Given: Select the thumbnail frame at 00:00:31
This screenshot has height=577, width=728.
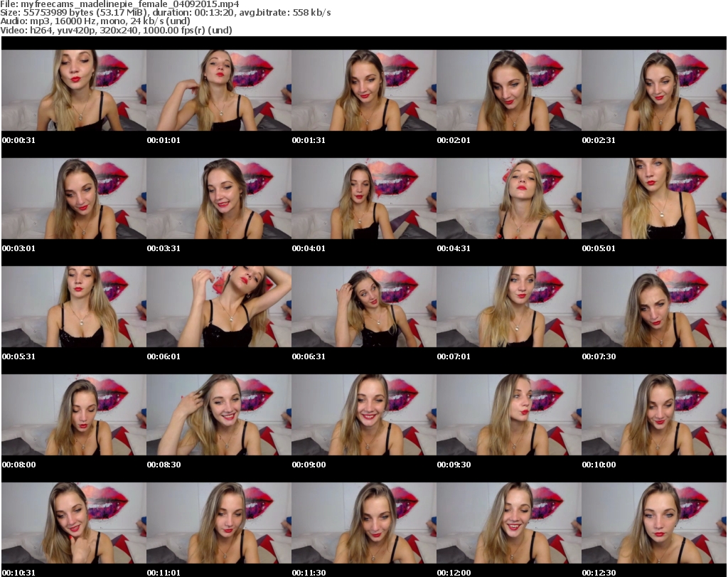Looking at the screenshot, I should (x=74, y=90).
